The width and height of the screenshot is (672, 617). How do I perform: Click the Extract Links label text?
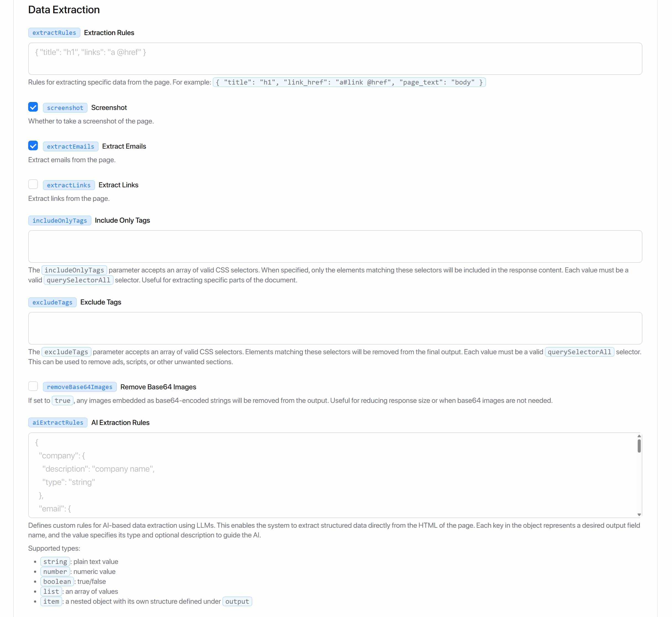click(x=118, y=185)
